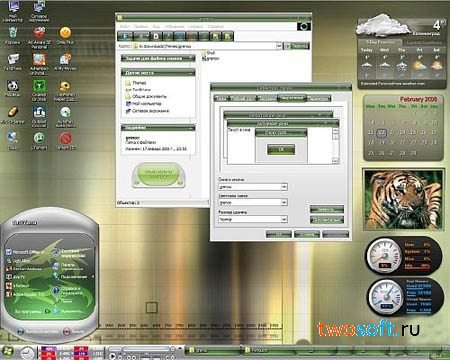Click the Advanced (Дополнительно) button
The image size is (450, 360).
click(x=327, y=220)
